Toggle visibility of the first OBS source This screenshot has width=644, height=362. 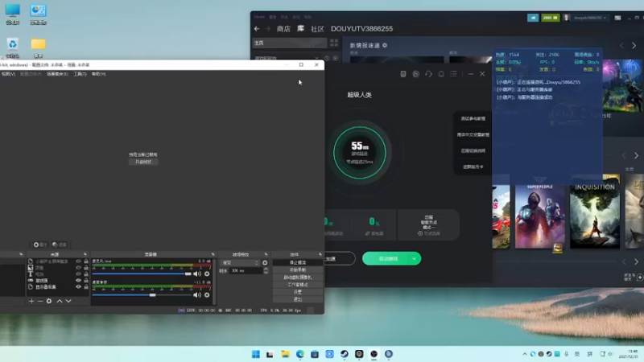[78, 261]
